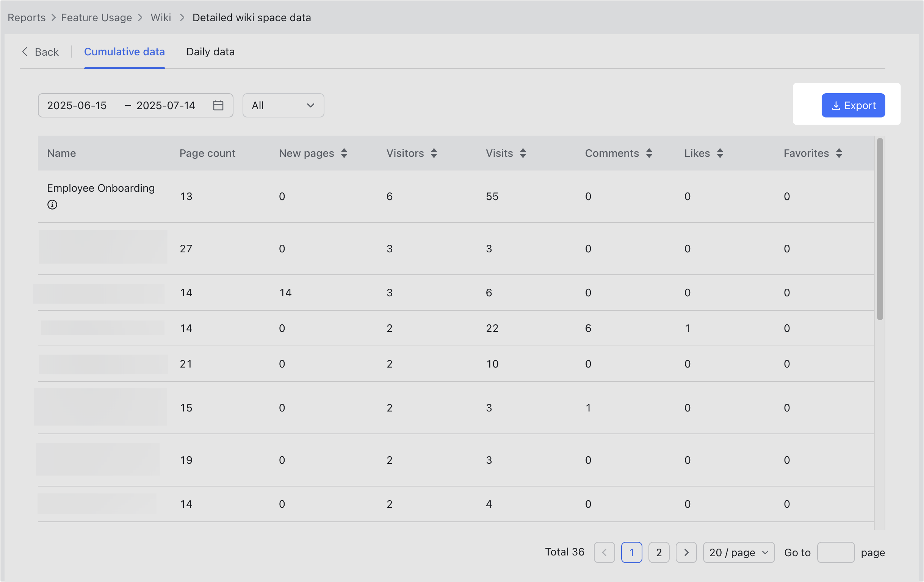Screen dimensions: 924x582
Task: Click page count 27 cell
Action: pos(186,249)
